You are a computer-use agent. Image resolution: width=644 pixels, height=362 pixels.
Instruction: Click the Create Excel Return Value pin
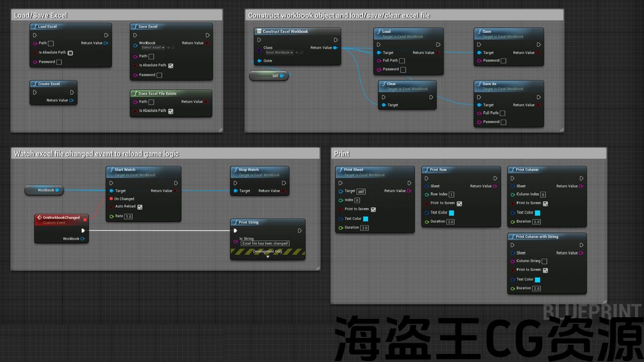[71, 101]
